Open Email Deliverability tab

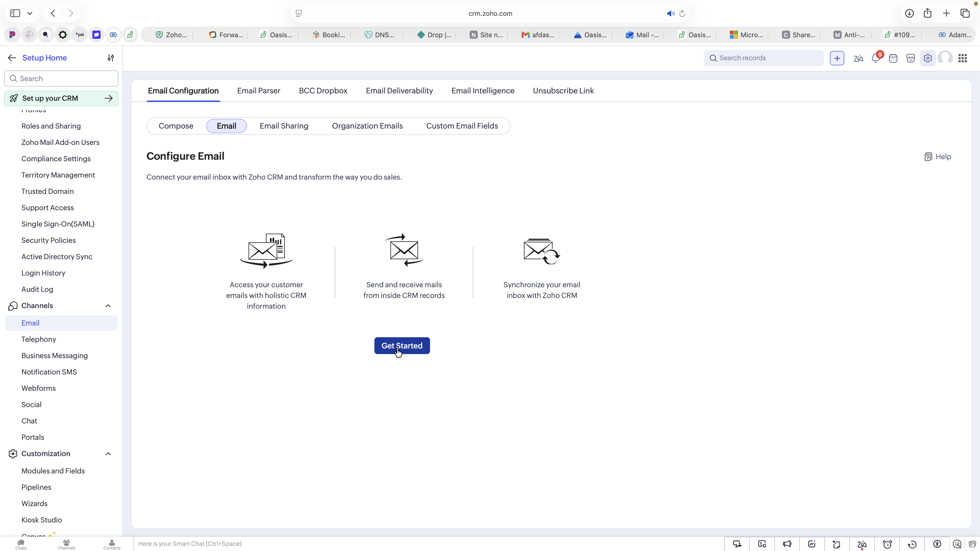399,91
